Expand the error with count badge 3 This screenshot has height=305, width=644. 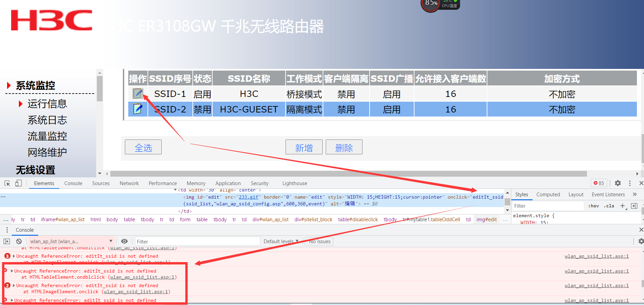tap(14, 256)
